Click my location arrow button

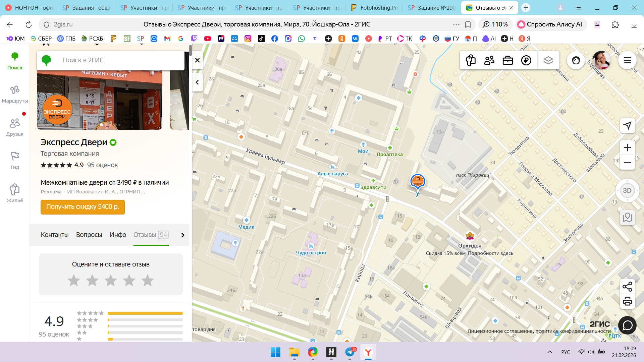click(627, 126)
